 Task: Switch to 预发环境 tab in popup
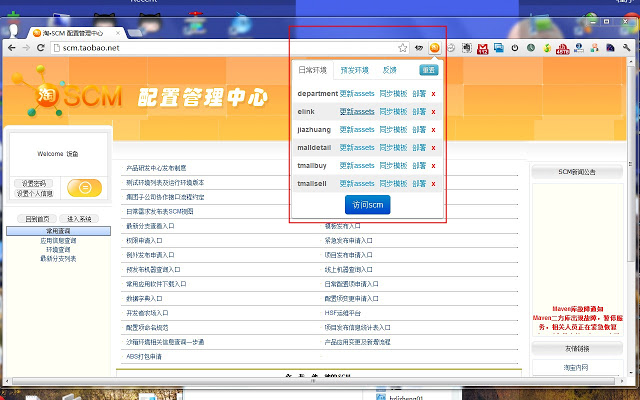tap(354, 70)
